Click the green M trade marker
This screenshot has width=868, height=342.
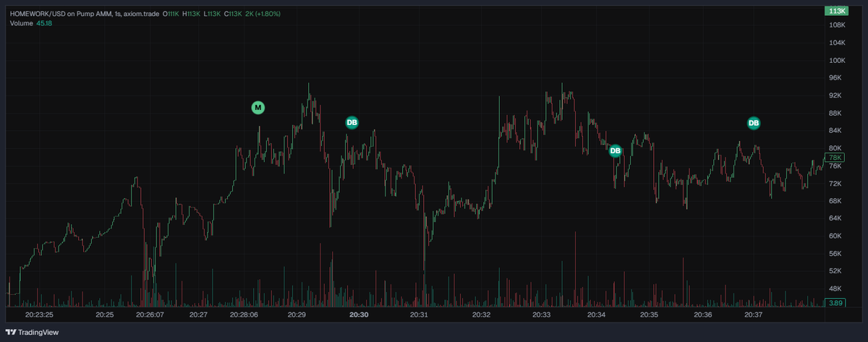pyautogui.click(x=258, y=108)
